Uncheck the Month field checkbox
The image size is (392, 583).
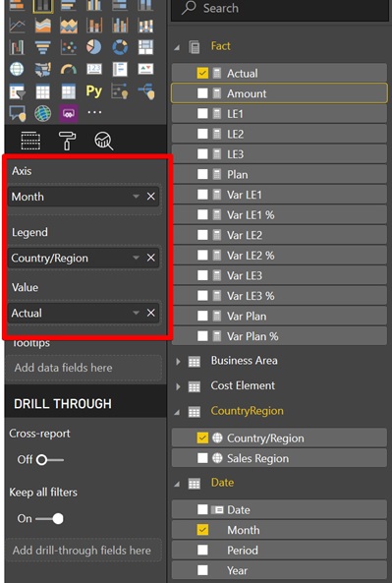click(x=202, y=530)
